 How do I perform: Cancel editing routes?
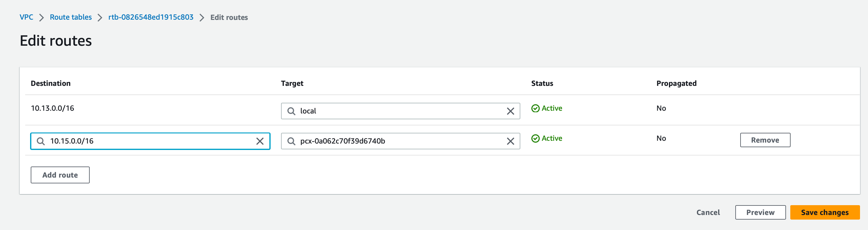[x=708, y=213]
